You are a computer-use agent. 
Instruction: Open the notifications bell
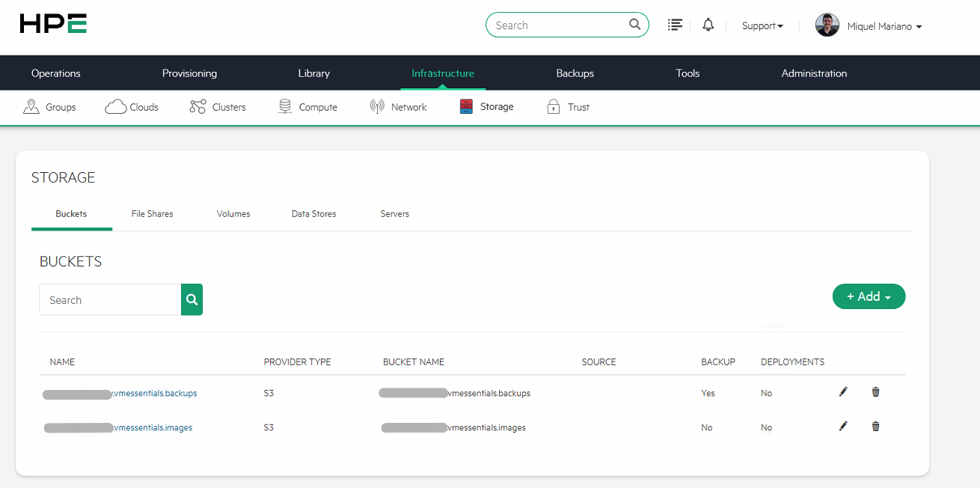tap(708, 25)
